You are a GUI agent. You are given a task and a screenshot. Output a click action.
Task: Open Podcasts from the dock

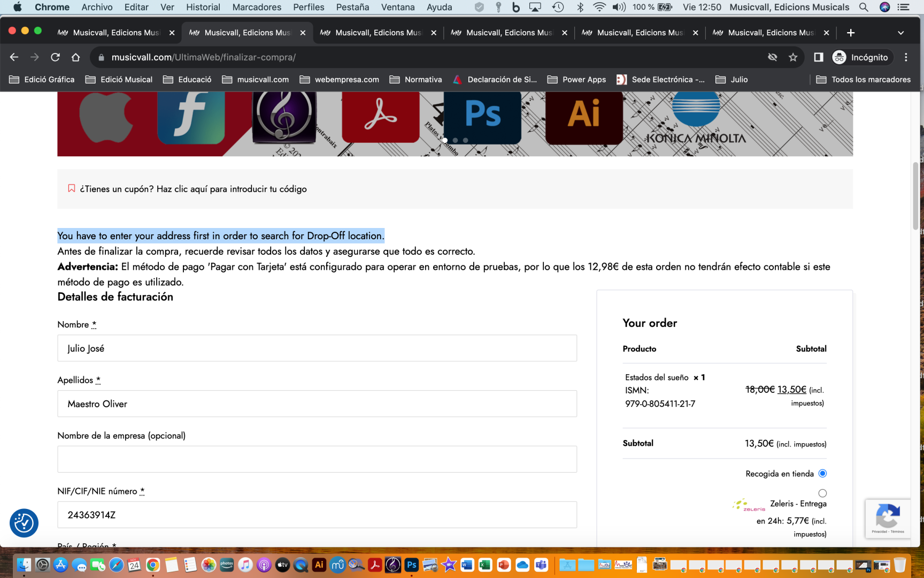tap(264, 565)
